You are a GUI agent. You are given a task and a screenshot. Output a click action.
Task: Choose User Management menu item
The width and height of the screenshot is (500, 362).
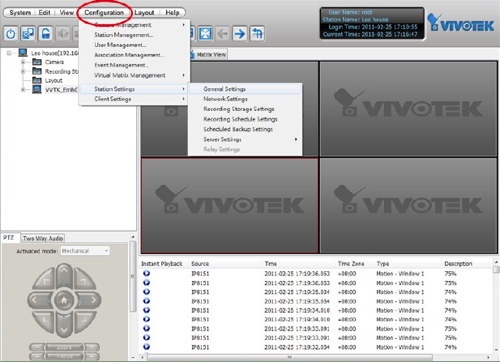click(134, 45)
